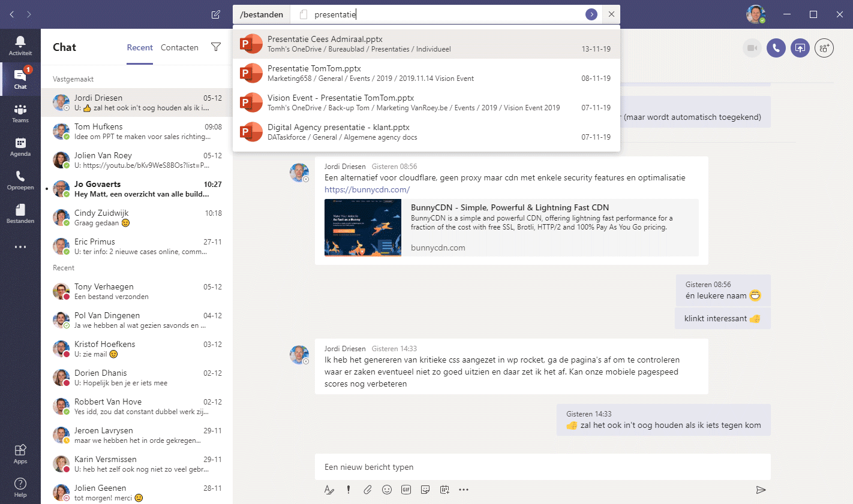This screenshot has height=504, width=853.
Task: Open Chat in the left rail
Action: pyautogui.click(x=20, y=79)
